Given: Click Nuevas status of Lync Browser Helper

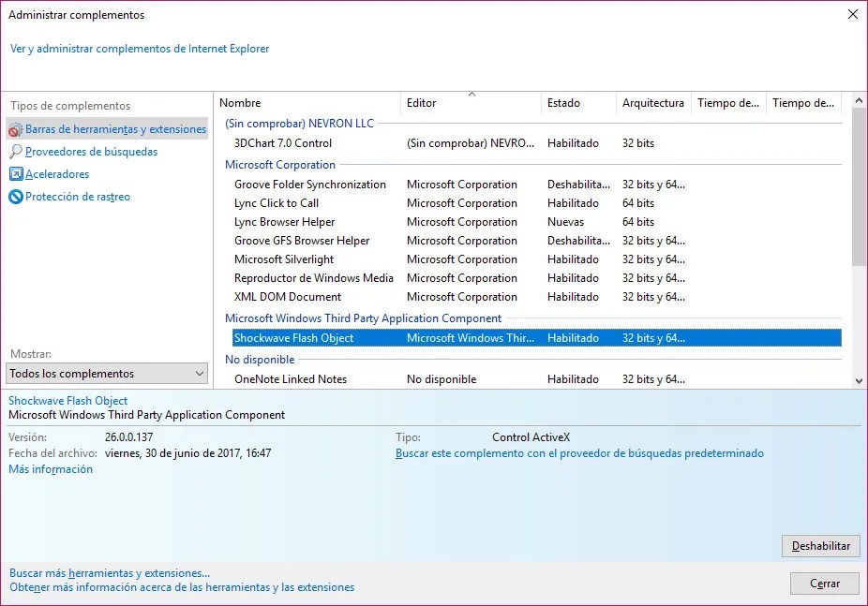Looking at the screenshot, I should point(565,222).
